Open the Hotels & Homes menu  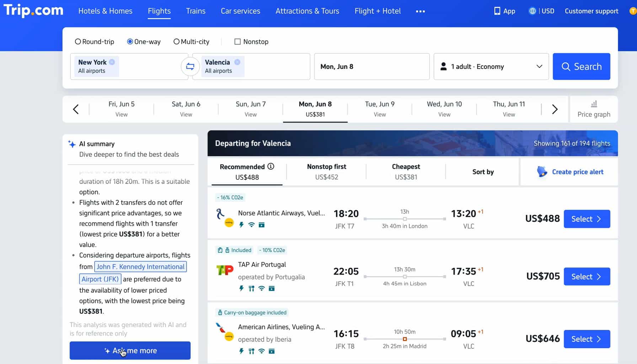point(105,11)
